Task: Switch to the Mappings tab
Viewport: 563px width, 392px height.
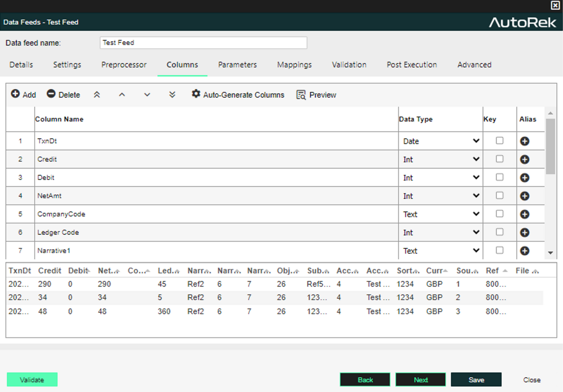Action: tap(294, 65)
